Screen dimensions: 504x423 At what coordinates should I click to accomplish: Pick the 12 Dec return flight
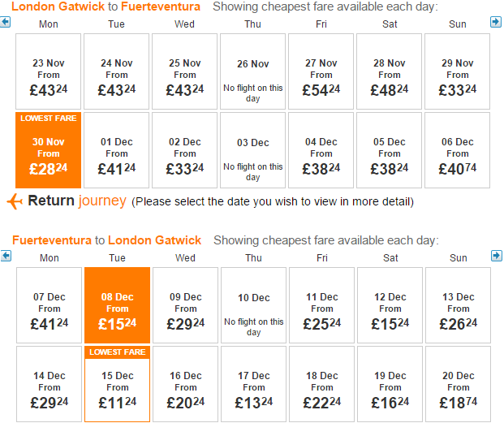pos(390,305)
